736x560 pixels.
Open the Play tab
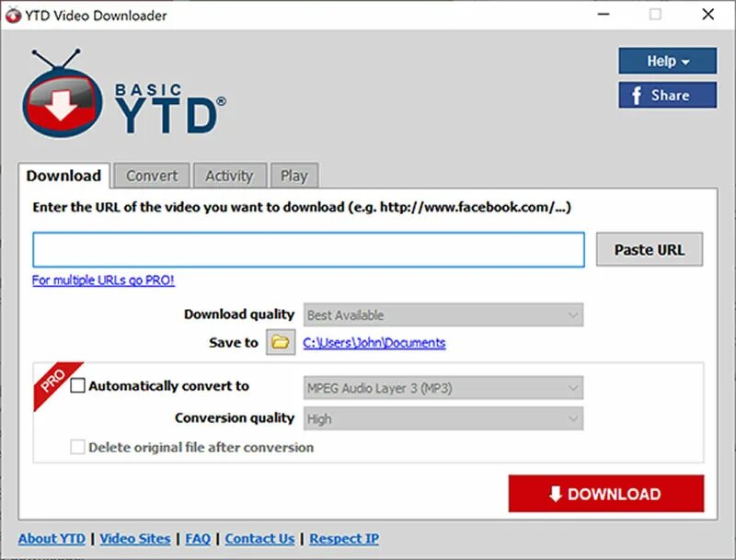click(x=294, y=176)
